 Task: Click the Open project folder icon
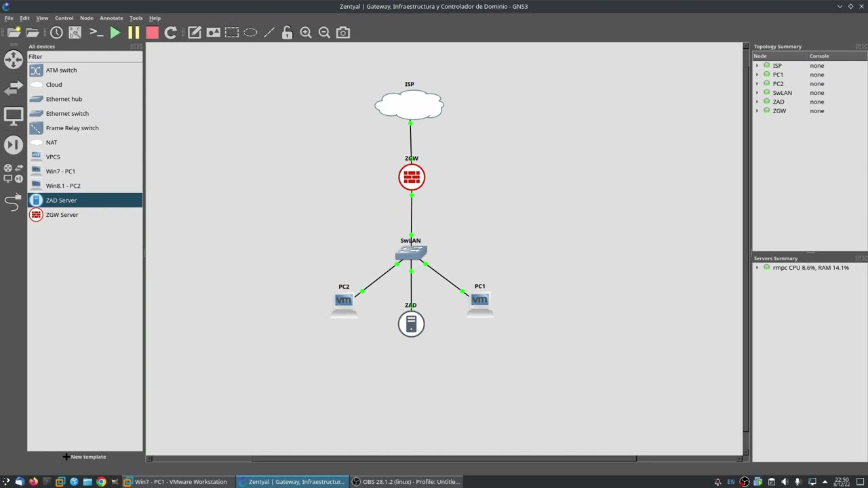point(33,33)
